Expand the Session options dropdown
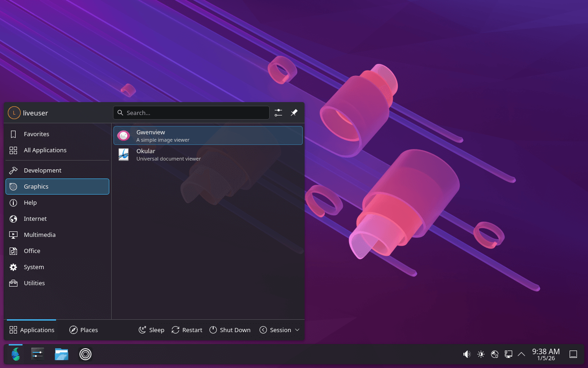This screenshot has height=368, width=588. (280, 330)
